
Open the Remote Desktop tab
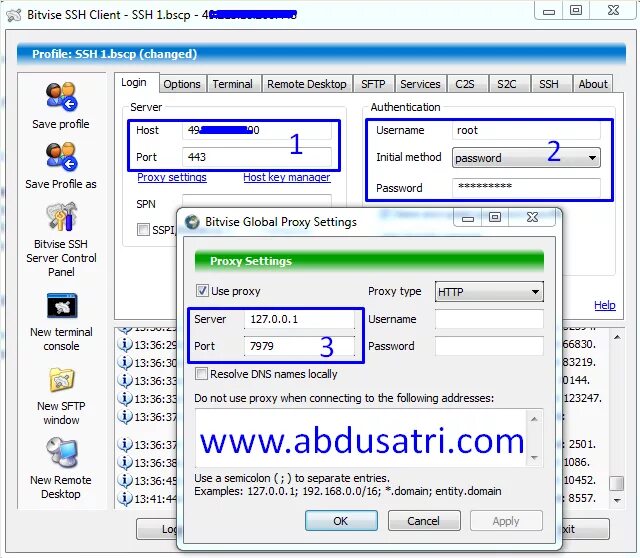tap(307, 84)
